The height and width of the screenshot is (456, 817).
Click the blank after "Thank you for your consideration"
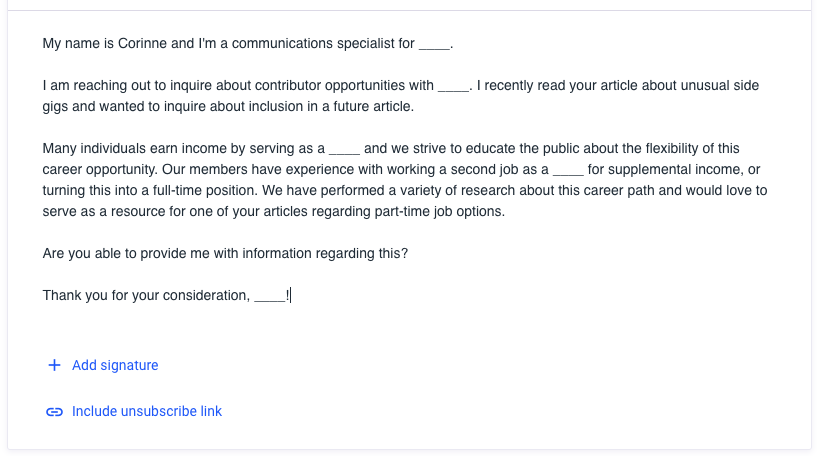click(269, 296)
